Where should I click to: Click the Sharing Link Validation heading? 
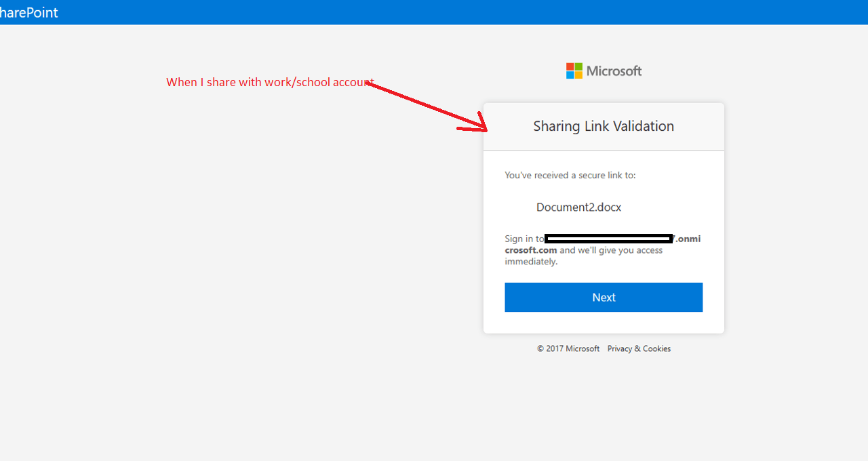pyautogui.click(x=604, y=126)
